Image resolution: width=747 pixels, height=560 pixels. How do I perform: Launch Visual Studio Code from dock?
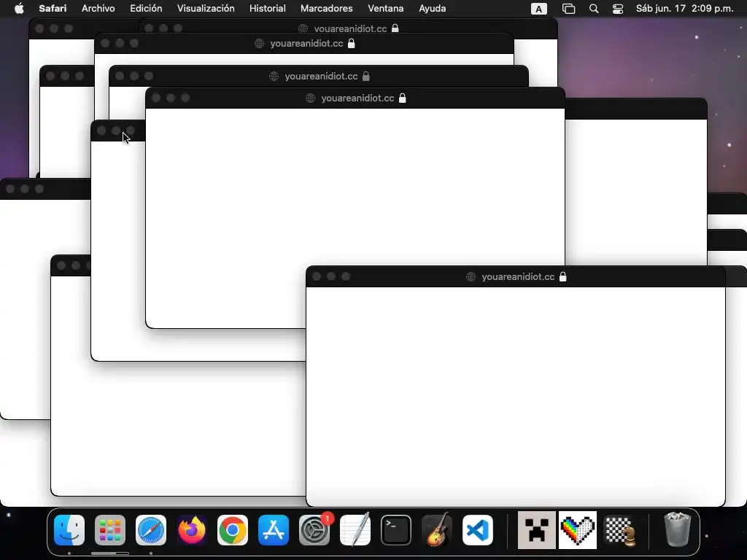478,529
